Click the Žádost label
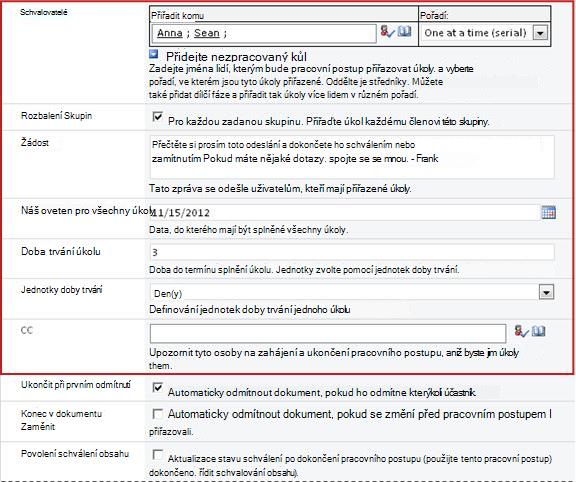This screenshot has width=576, height=482. [x=35, y=143]
